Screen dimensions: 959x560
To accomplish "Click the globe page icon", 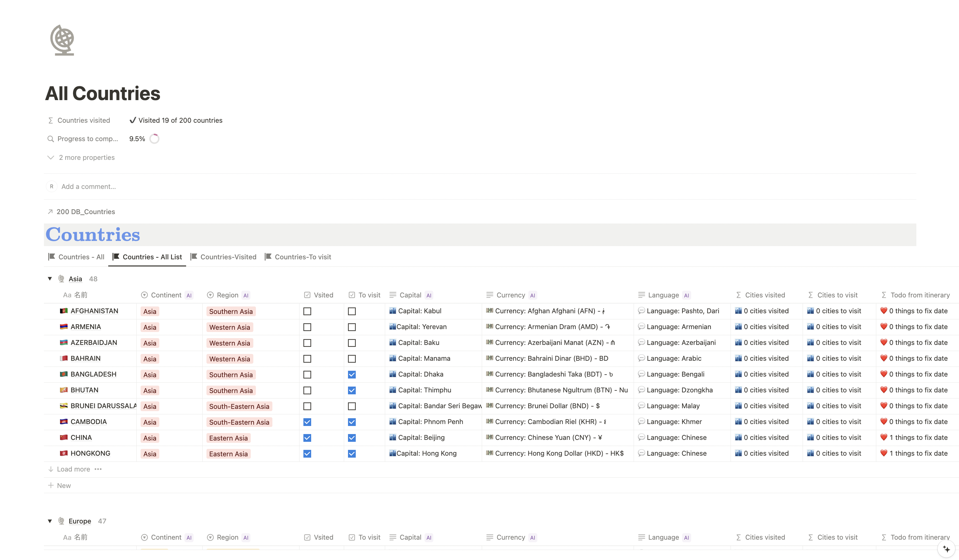I will click(62, 40).
